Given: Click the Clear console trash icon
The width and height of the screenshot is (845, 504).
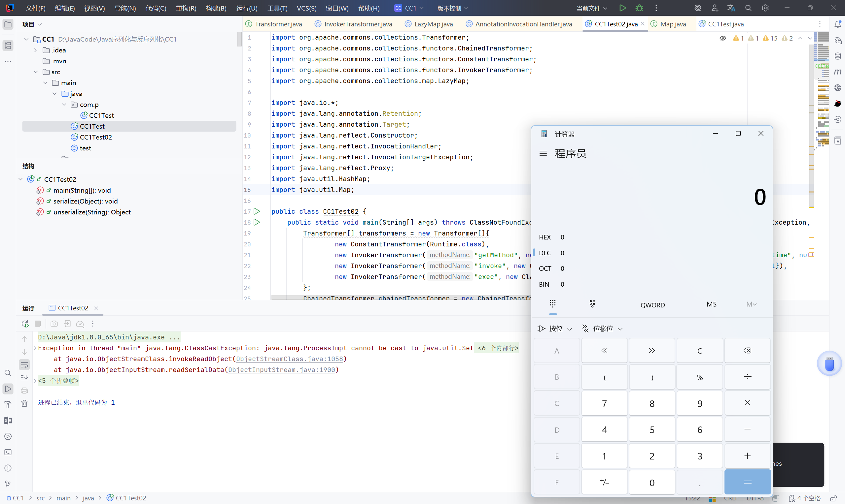Looking at the screenshot, I should click(24, 403).
